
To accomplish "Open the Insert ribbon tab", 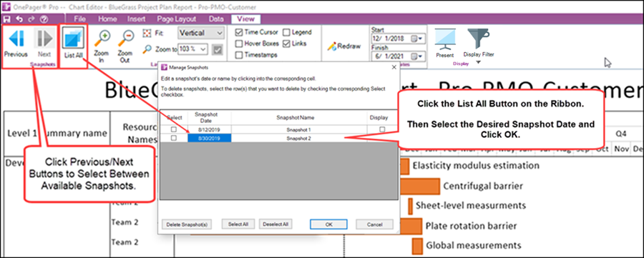I will pos(137,19).
